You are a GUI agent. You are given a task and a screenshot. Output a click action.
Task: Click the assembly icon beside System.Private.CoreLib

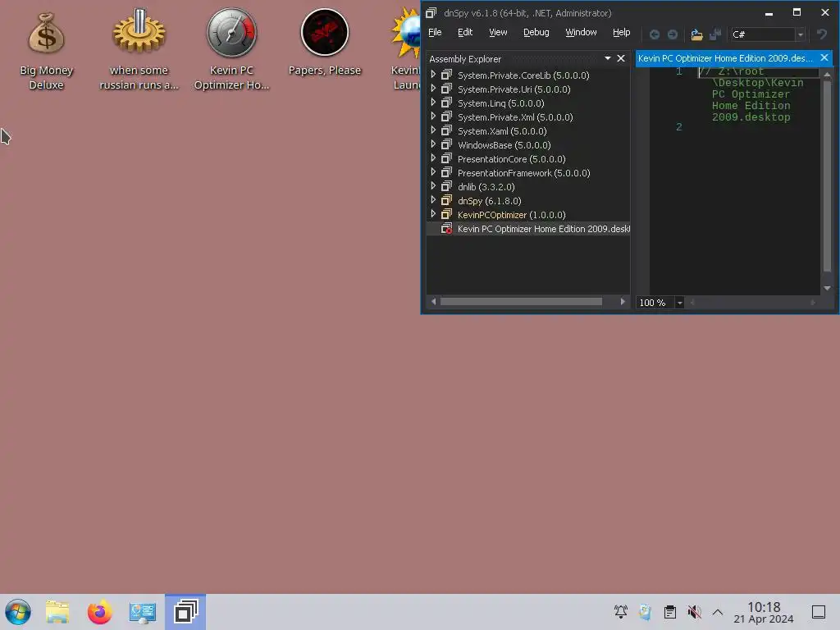pos(446,75)
